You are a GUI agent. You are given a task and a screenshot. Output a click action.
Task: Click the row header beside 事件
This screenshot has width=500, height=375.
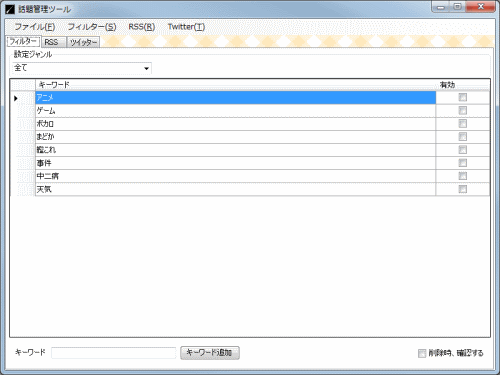click(x=23, y=163)
